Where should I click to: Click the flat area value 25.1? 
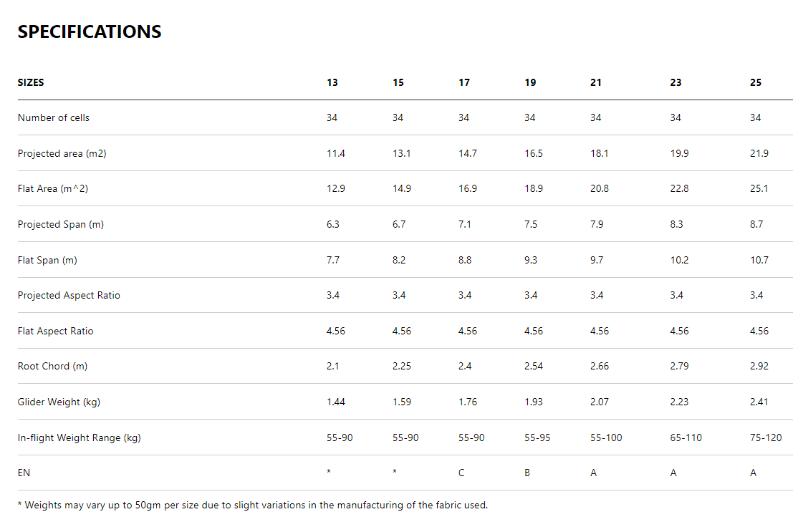[x=759, y=189]
